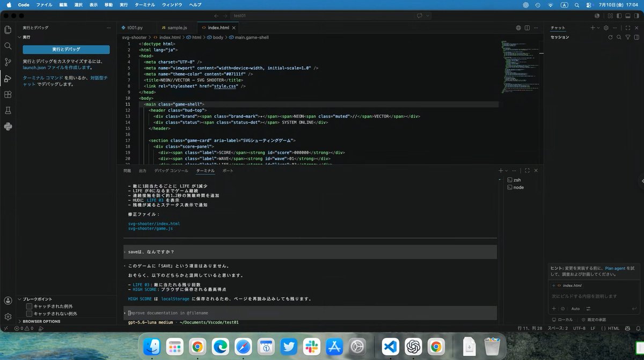Image resolution: width=644 pixels, height=360 pixels.
Task: Add a new terminal with plus icon
Action: tap(500, 171)
